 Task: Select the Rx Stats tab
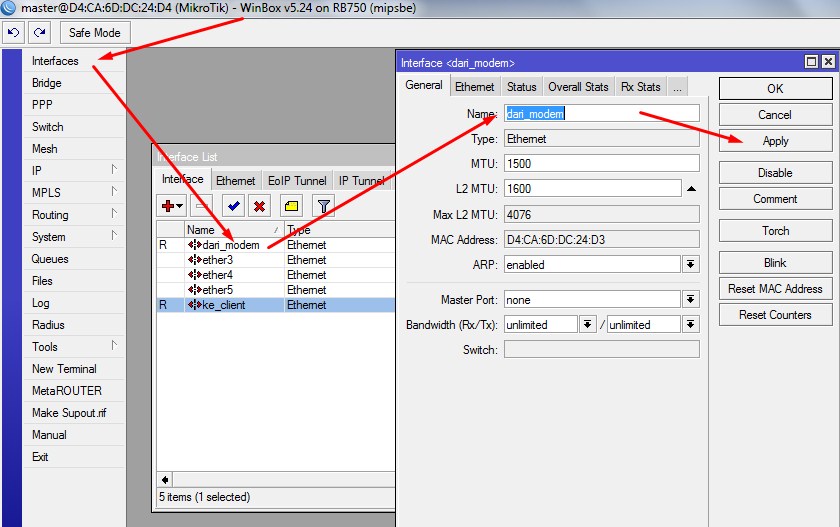coord(641,87)
